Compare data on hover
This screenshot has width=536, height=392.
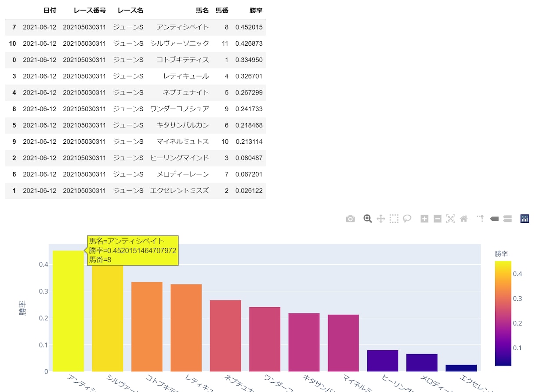[x=507, y=219]
